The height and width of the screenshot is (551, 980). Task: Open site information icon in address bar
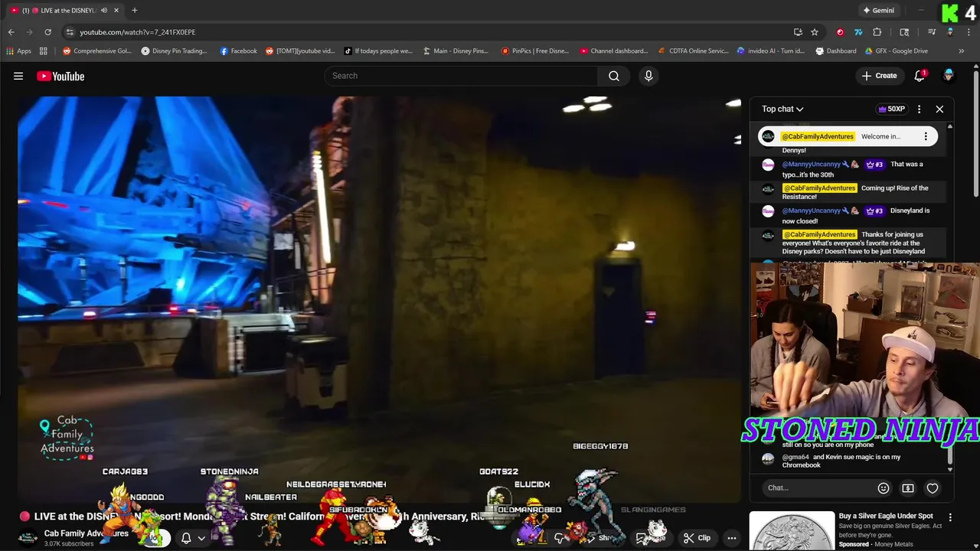[x=70, y=32]
